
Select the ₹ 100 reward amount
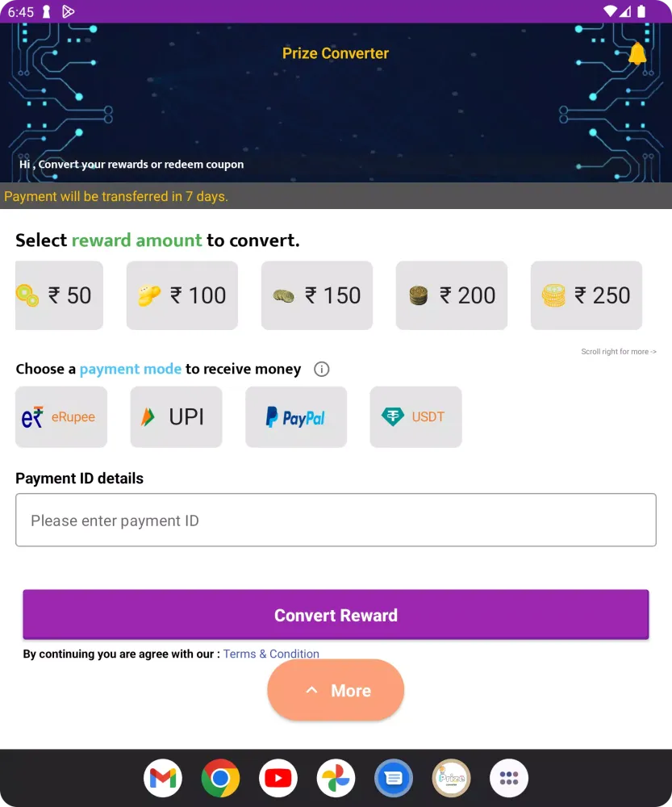coord(182,295)
